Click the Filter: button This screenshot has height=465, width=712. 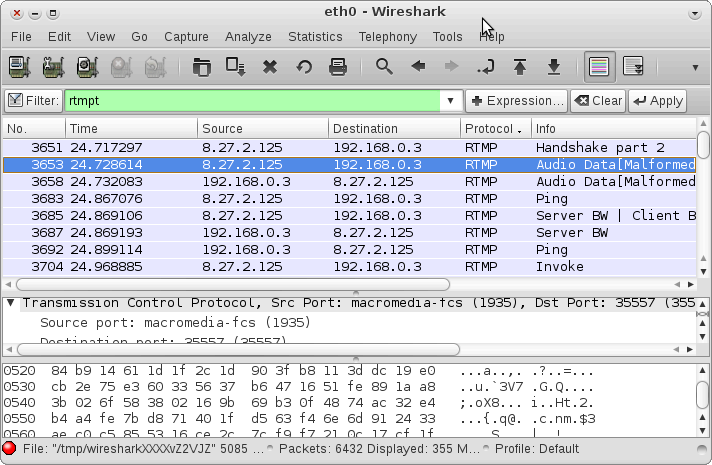(x=33, y=100)
